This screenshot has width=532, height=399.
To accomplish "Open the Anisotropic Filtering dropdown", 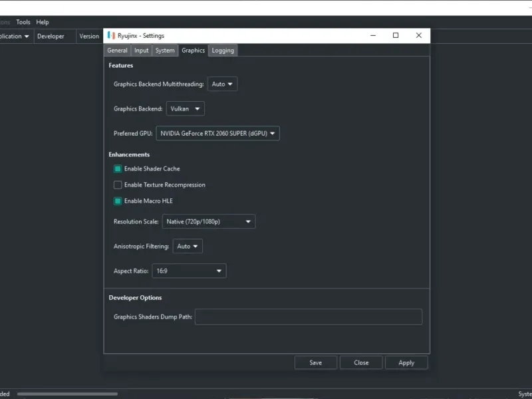I will click(x=188, y=246).
